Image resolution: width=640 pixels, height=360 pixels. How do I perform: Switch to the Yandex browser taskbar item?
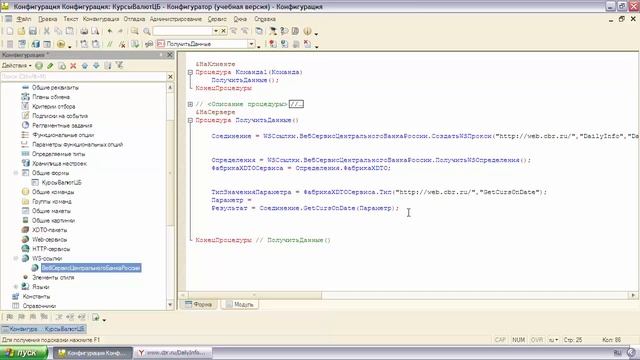click(173, 353)
